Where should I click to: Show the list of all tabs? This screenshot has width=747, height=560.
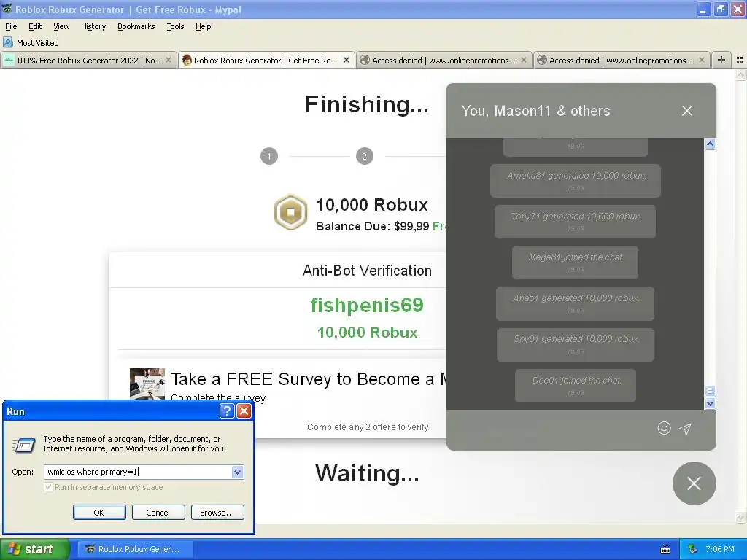tap(740, 60)
